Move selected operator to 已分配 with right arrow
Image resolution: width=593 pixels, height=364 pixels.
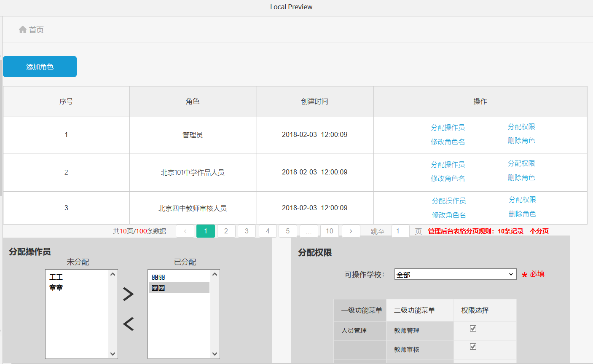[128, 294]
